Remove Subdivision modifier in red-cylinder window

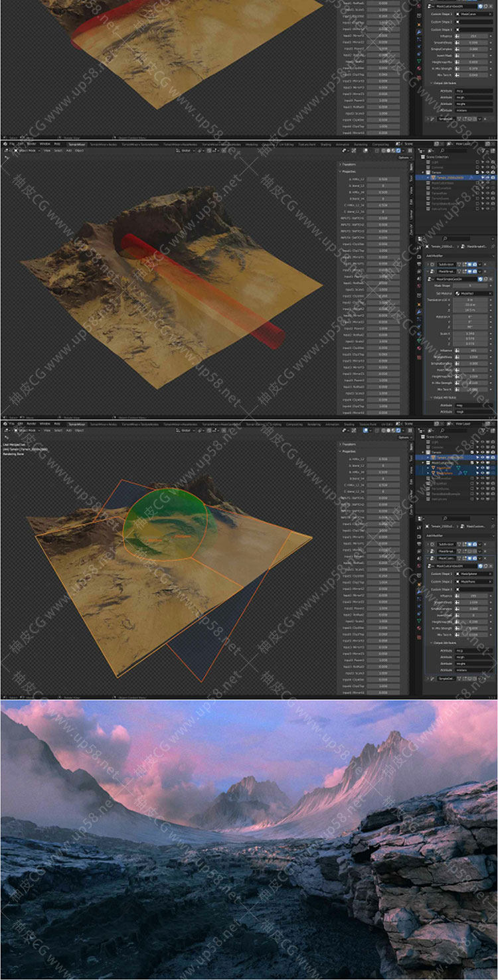tap(485, 264)
